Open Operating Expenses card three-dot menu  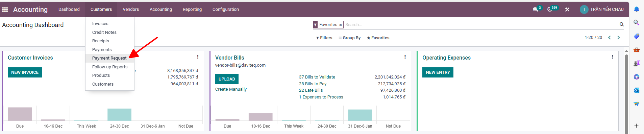[x=612, y=57]
